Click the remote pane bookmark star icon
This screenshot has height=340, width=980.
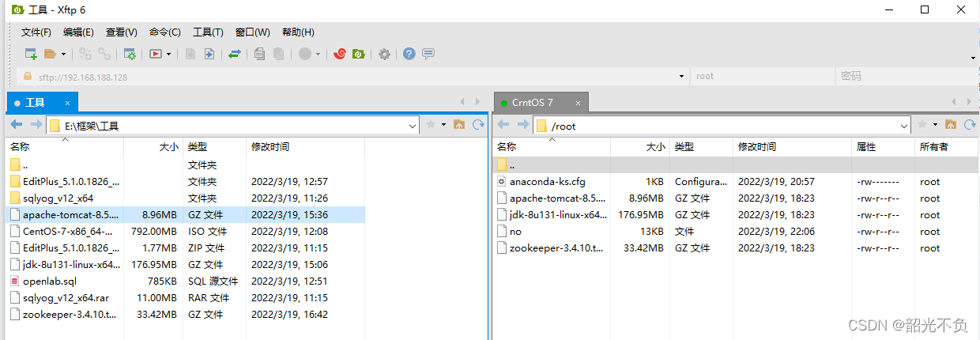point(922,125)
